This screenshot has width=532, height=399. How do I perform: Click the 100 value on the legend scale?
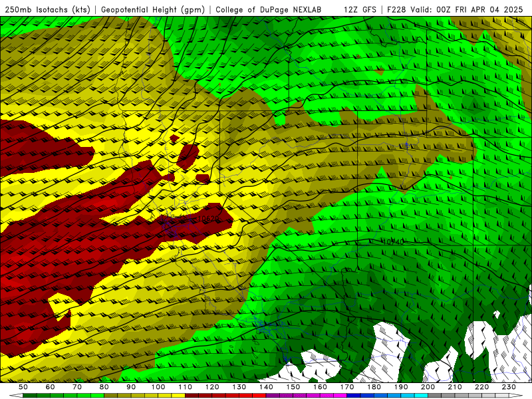click(x=158, y=387)
